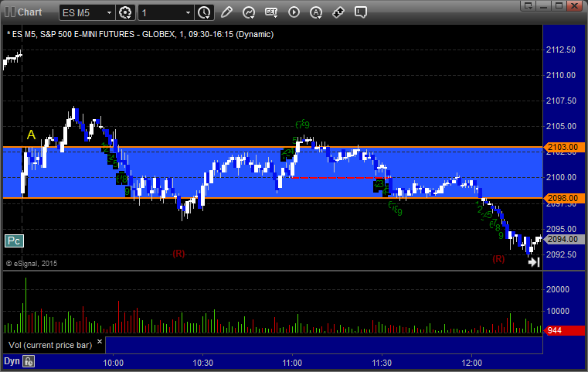Image resolution: width=588 pixels, height=372 pixels.
Task: Click the green 6789 count above 11:00
Action: [x=302, y=125]
